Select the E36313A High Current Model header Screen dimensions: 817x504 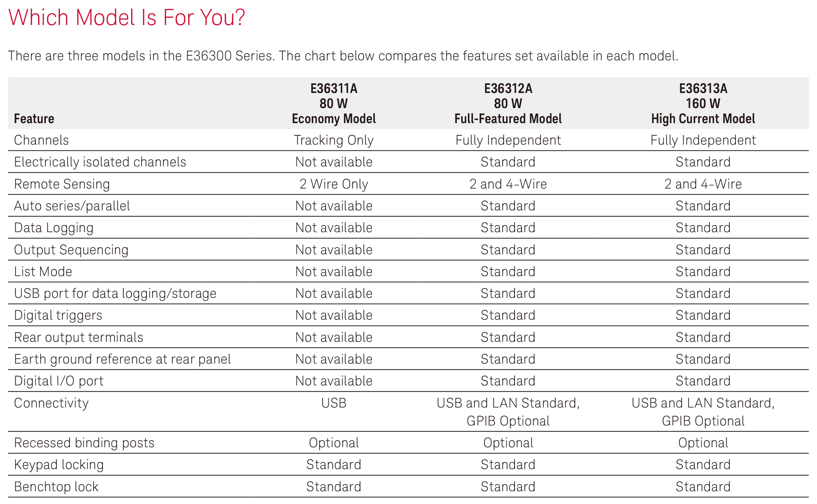click(703, 104)
